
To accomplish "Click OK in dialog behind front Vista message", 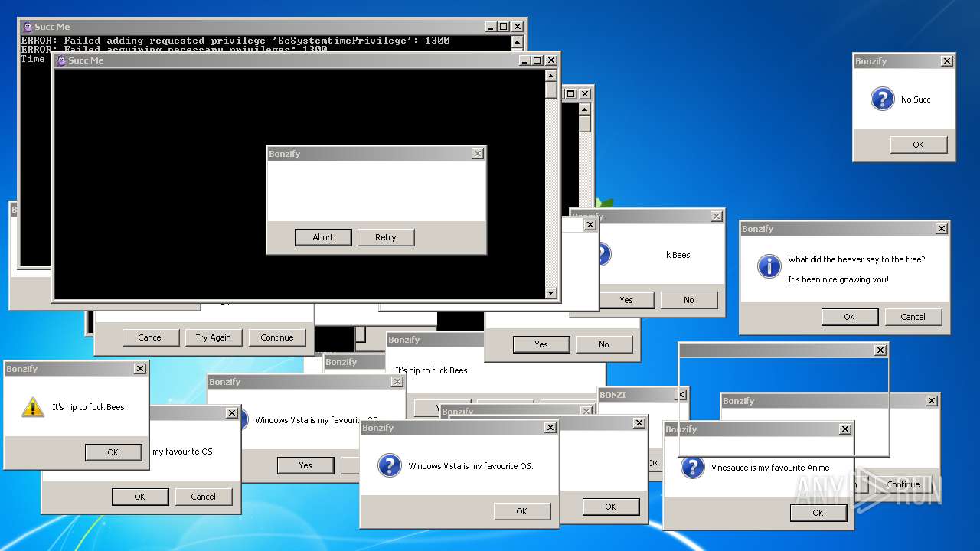I will [x=610, y=507].
